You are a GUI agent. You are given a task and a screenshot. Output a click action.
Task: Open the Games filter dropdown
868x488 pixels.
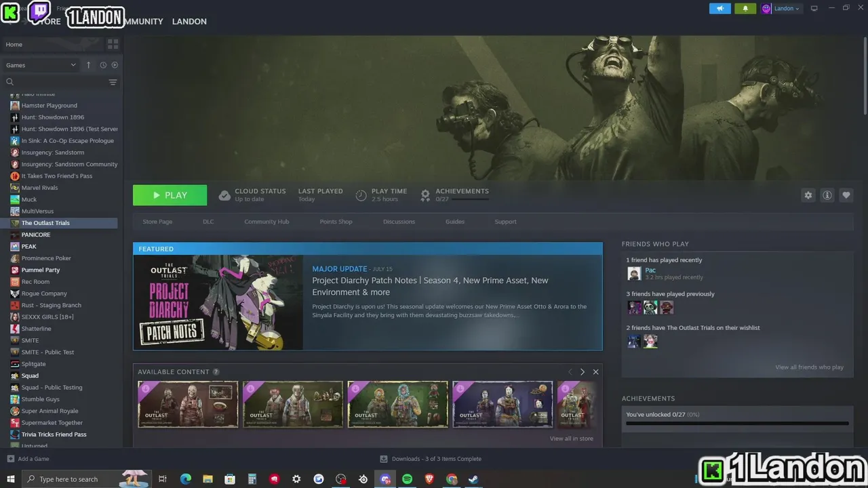pyautogui.click(x=41, y=65)
